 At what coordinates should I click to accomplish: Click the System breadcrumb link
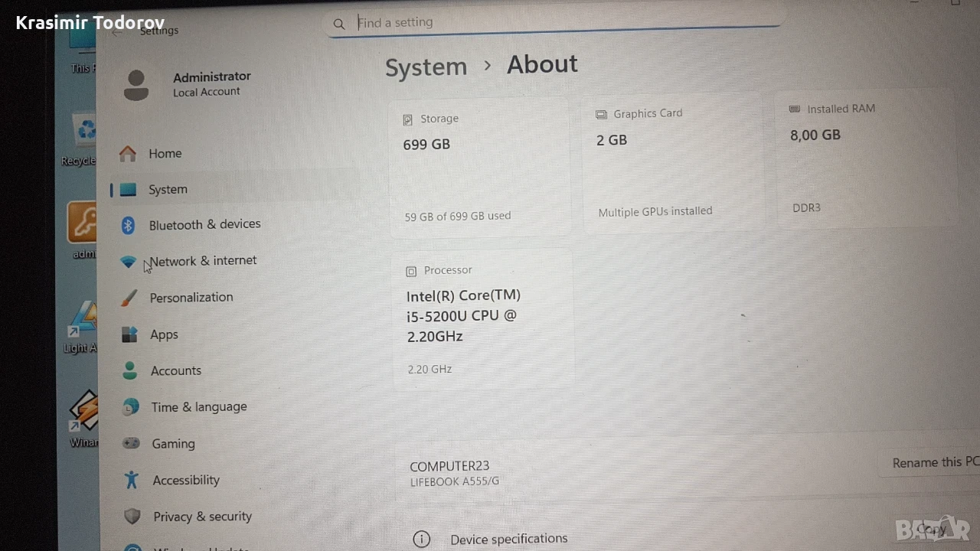pyautogui.click(x=426, y=67)
